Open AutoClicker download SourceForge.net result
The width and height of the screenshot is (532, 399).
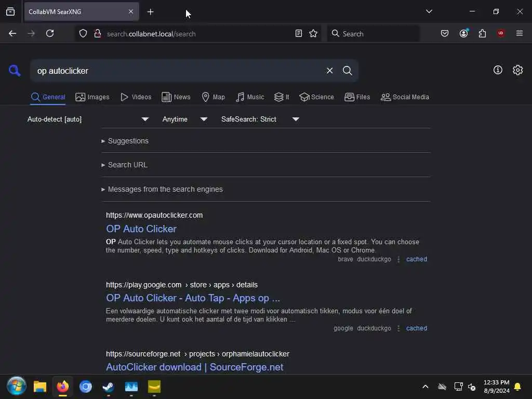coord(194,367)
